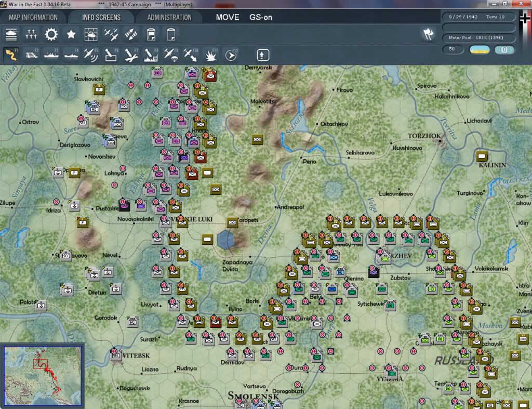Select the F7 Bomb Airfield mode icon
This screenshot has height=409, width=532.
131,55
